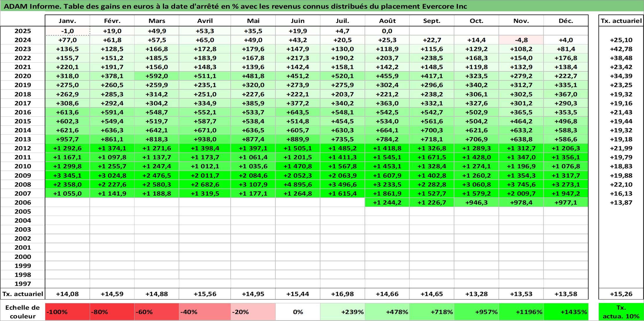Image resolution: width=644 pixels, height=321 pixels.
Task: Select the +1 671,5 cell for September 2011
Action: (432, 157)
